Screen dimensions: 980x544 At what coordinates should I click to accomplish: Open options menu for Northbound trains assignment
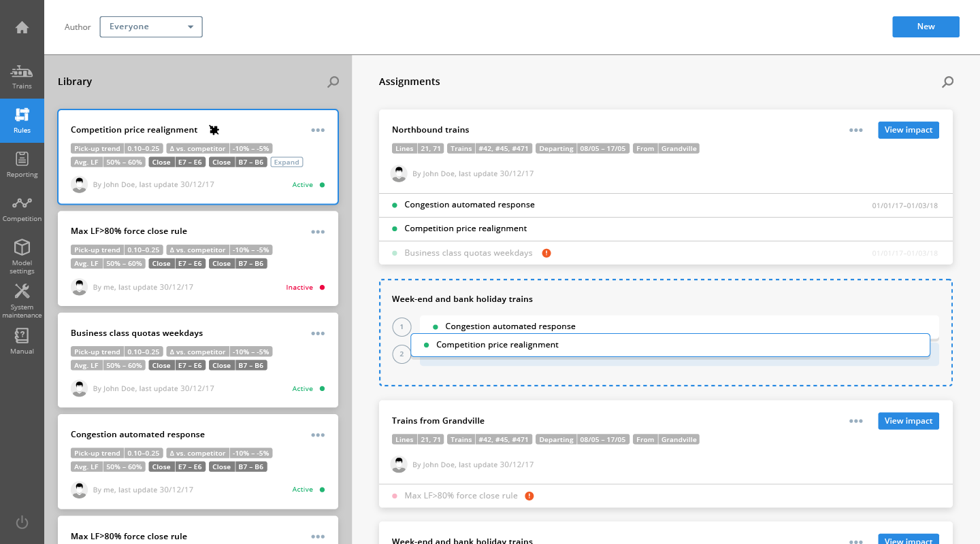(x=856, y=130)
